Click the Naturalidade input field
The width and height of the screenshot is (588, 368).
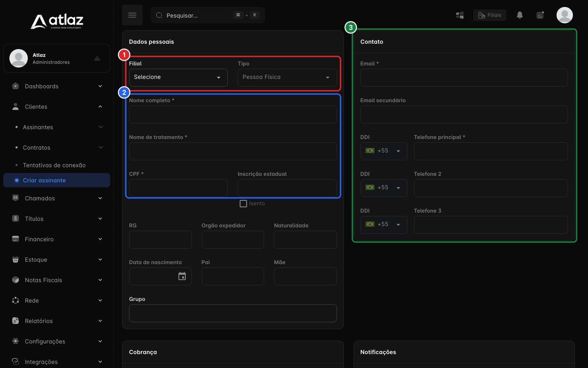click(305, 240)
